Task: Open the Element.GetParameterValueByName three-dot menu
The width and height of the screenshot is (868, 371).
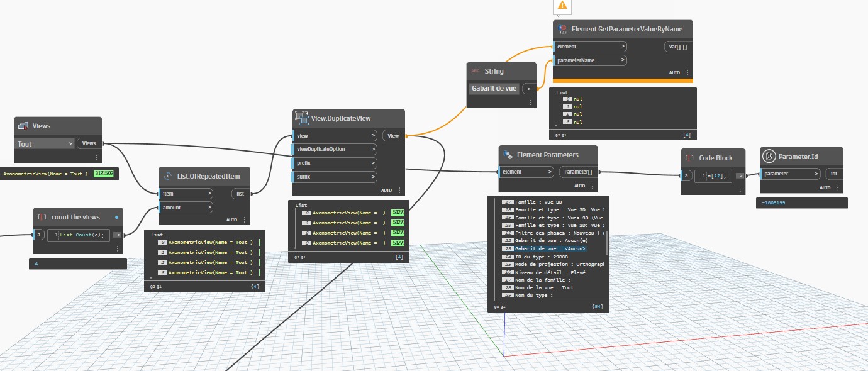Action: (687, 73)
